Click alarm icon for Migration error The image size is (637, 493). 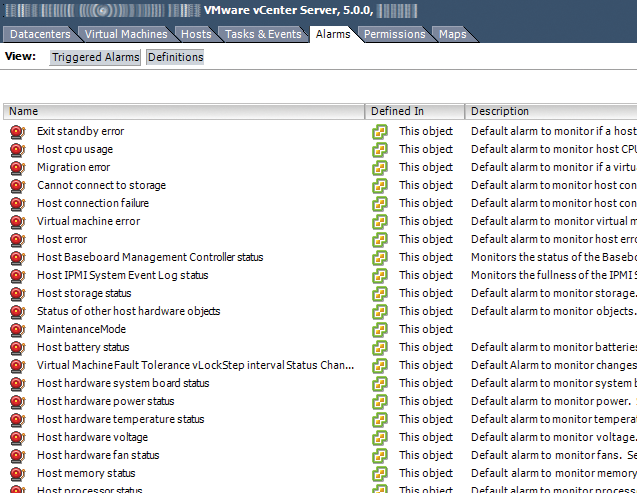[x=18, y=167]
